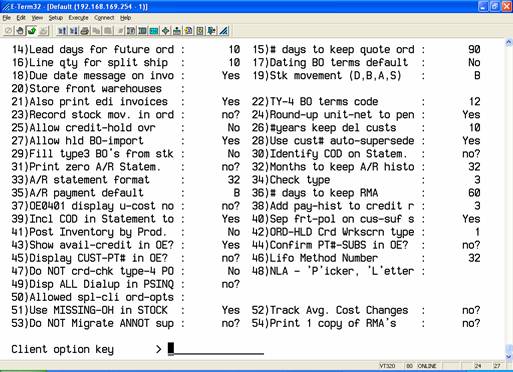Click the printer icon in the toolbar

(x=85, y=31)
